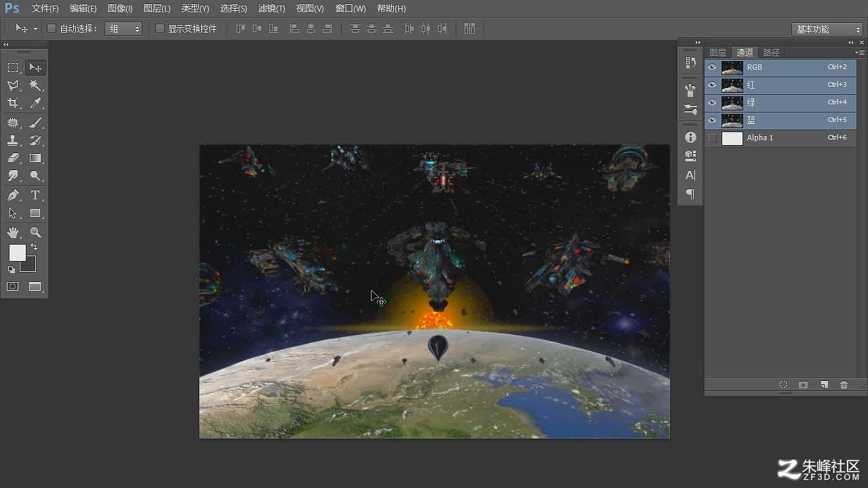
Task: Select the Pen tool
Action: coord(13,195)
